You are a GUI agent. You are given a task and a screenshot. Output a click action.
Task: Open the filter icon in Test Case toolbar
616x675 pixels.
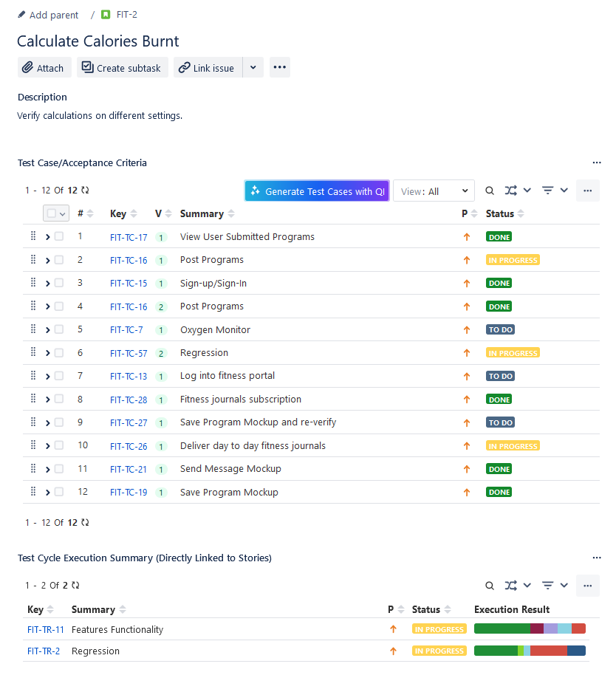tap(548, 191)
